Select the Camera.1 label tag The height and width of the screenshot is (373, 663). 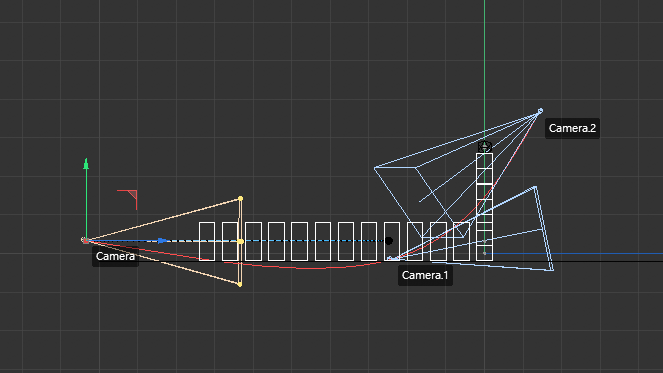425,275
